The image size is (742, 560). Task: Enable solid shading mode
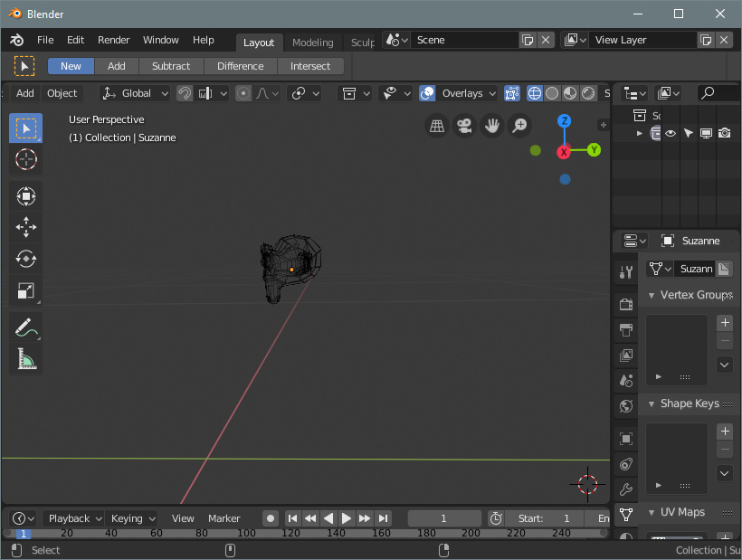[552, 93]
